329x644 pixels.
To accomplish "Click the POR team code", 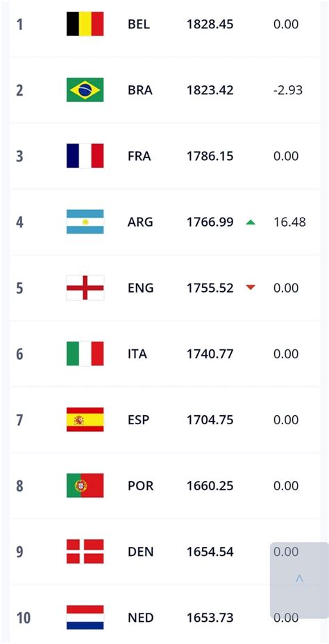I will tap(140, 485).
